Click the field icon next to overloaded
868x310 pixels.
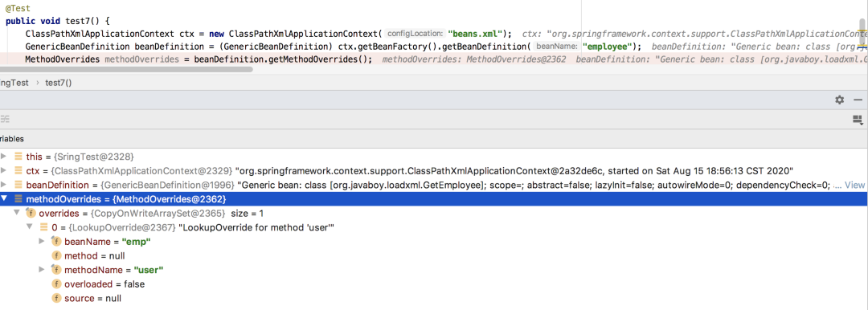click(56, 284)
